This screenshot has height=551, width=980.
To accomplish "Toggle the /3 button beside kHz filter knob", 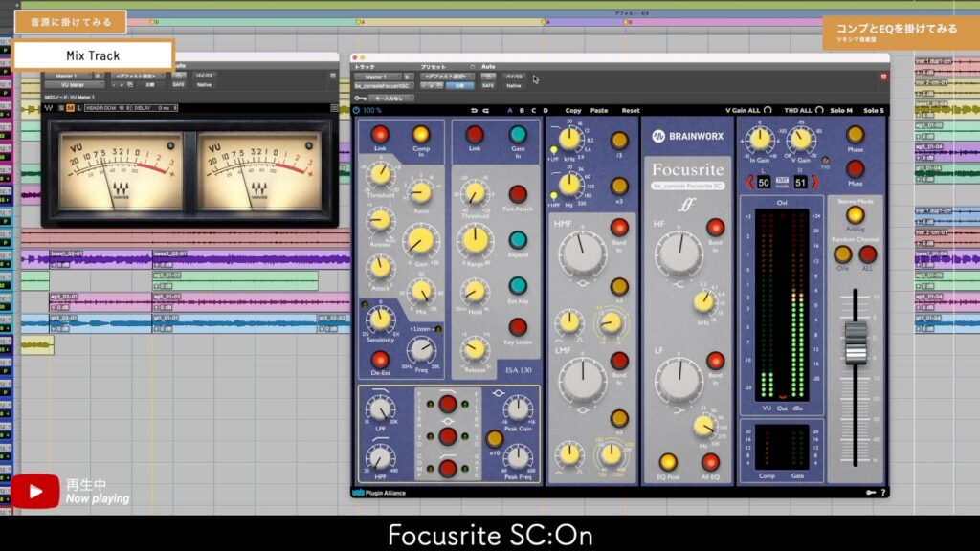I will pyautogui.click(x=619, y=141).
